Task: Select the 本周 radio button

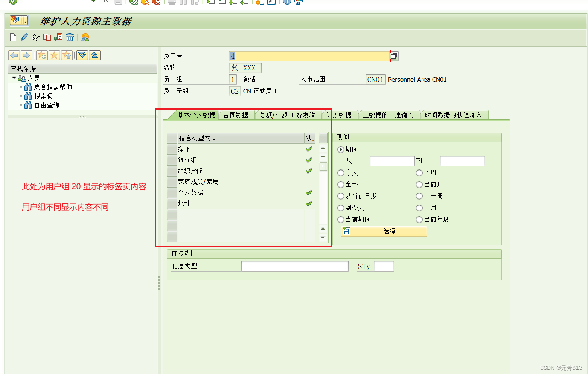Action: coord(419,173)
